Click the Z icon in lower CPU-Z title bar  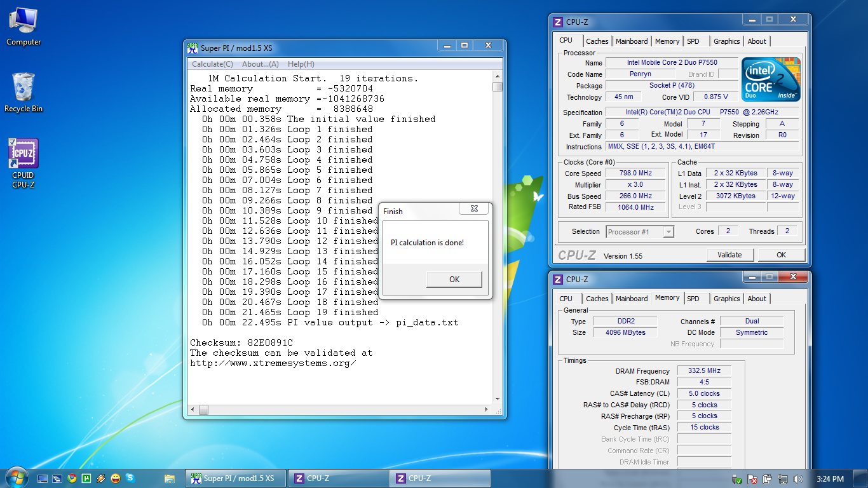pos(558,280)
